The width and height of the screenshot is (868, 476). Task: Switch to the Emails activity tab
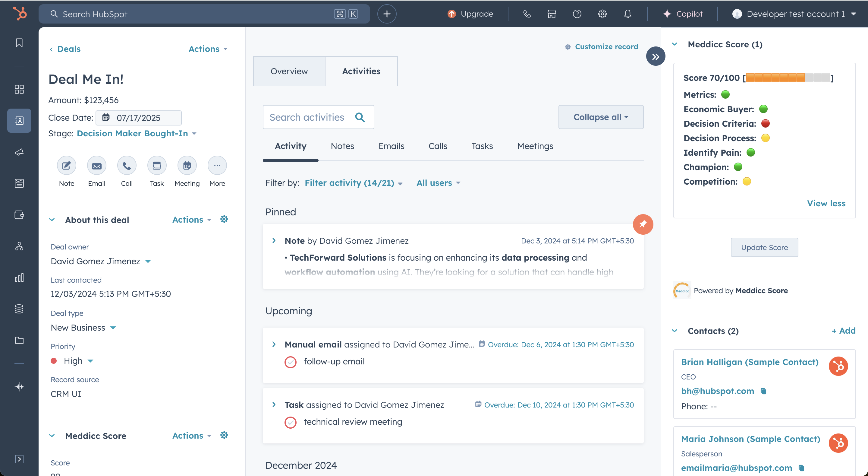(391, 146)
